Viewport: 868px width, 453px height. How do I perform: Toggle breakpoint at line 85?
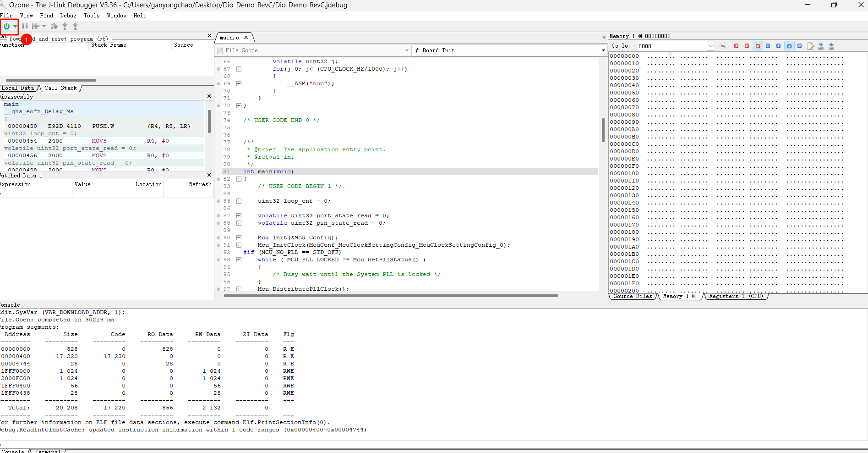pos(218,201)
